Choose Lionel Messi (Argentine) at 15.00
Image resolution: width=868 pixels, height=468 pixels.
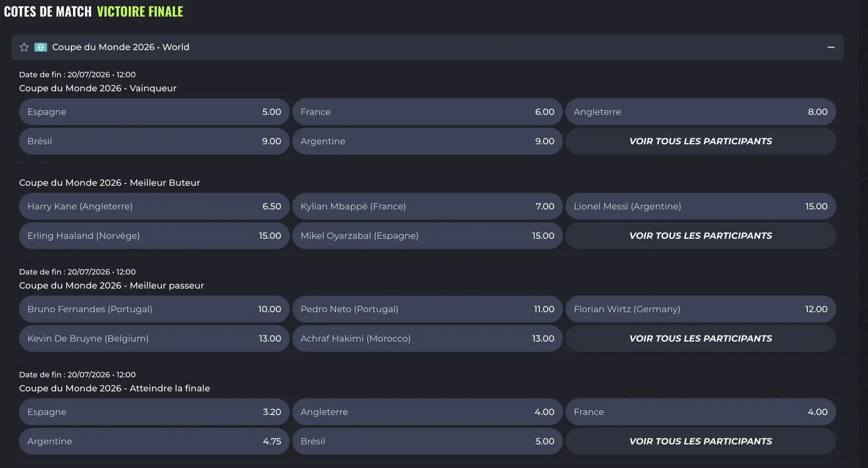coord(701,206)
